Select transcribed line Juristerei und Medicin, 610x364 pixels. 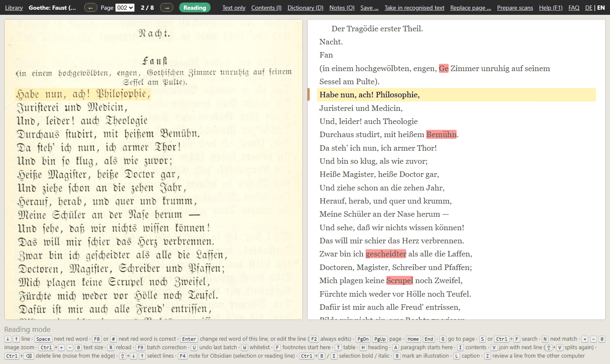coord(361,108)
